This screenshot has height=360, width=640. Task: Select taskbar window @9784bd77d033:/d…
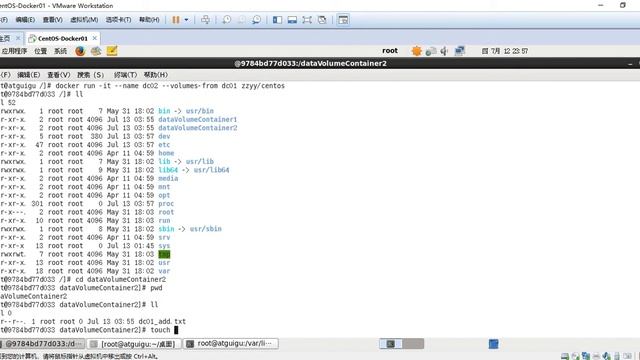pyautogui.click(x=41, y=344)
